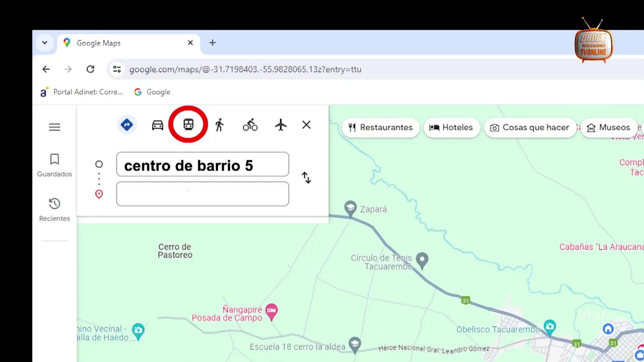
Task: Filter map by Hoteles
Action: 451,127
